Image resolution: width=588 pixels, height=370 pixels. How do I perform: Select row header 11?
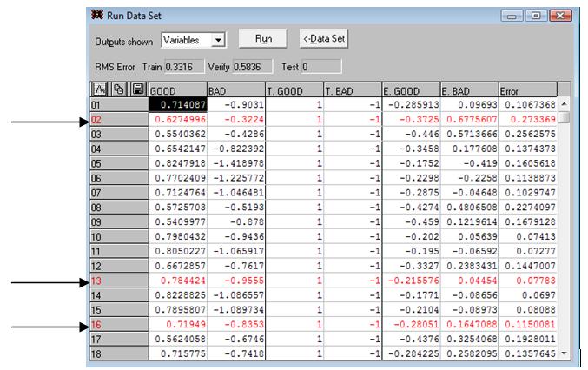coord(119,251)
